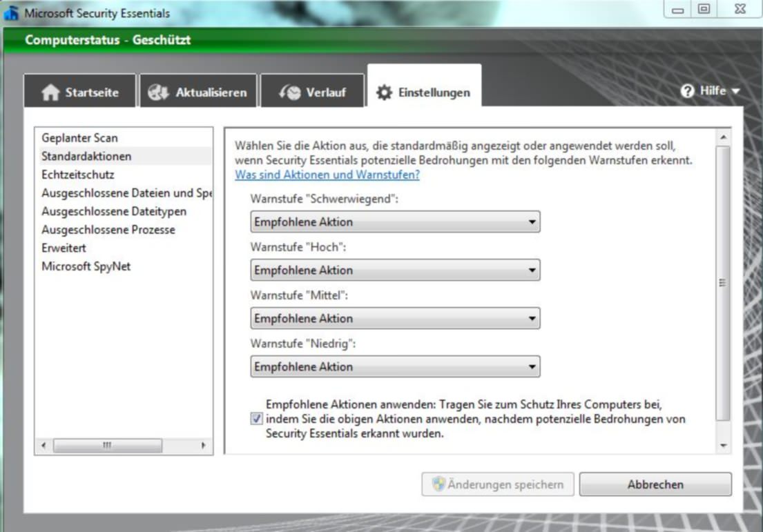
Task: Open the Was sind Aktionen und Warnstufen link
Action: [327, 175]
